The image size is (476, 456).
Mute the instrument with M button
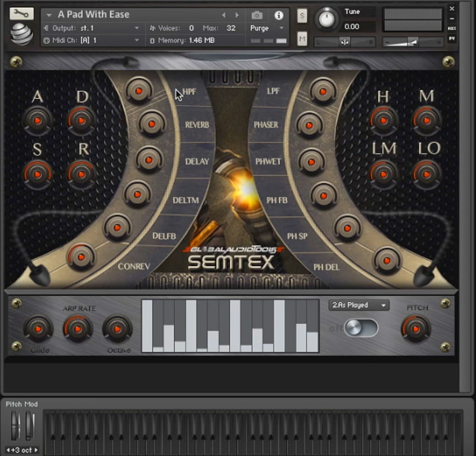(302, 39)
